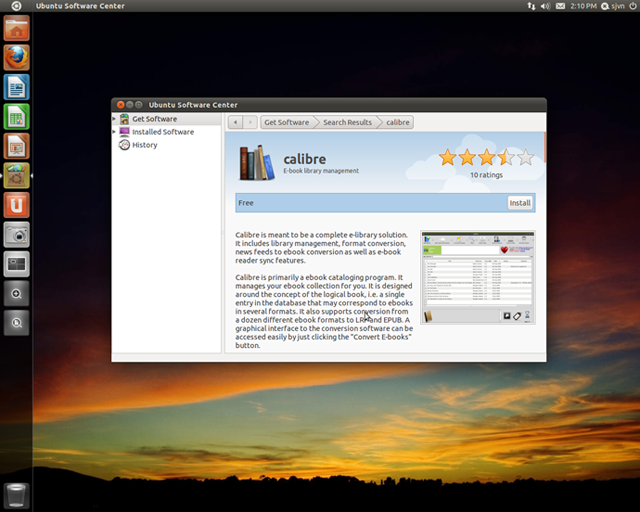Click the calibre books application icon
This screenshot has height=512, width=640.
pos(257,163)
